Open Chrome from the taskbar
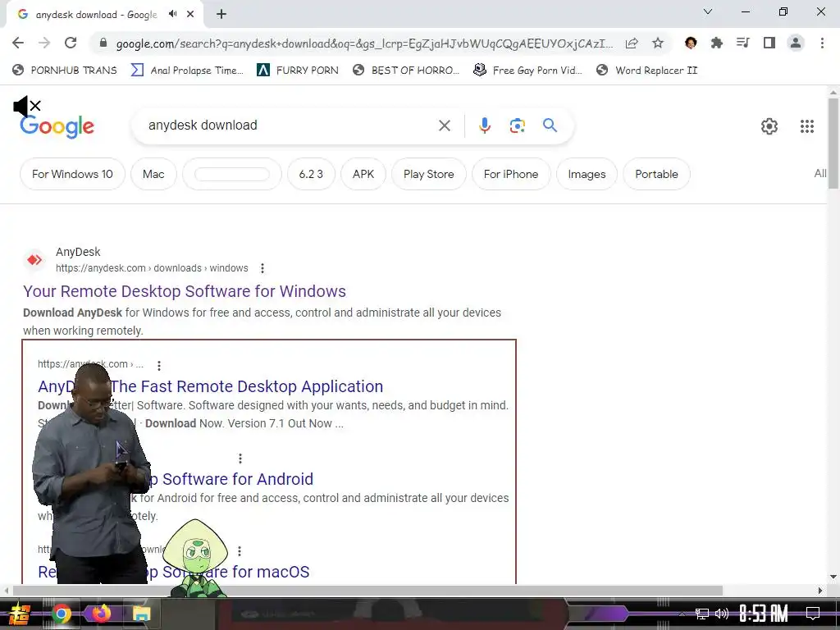840x630 pixels. (61, 614)
